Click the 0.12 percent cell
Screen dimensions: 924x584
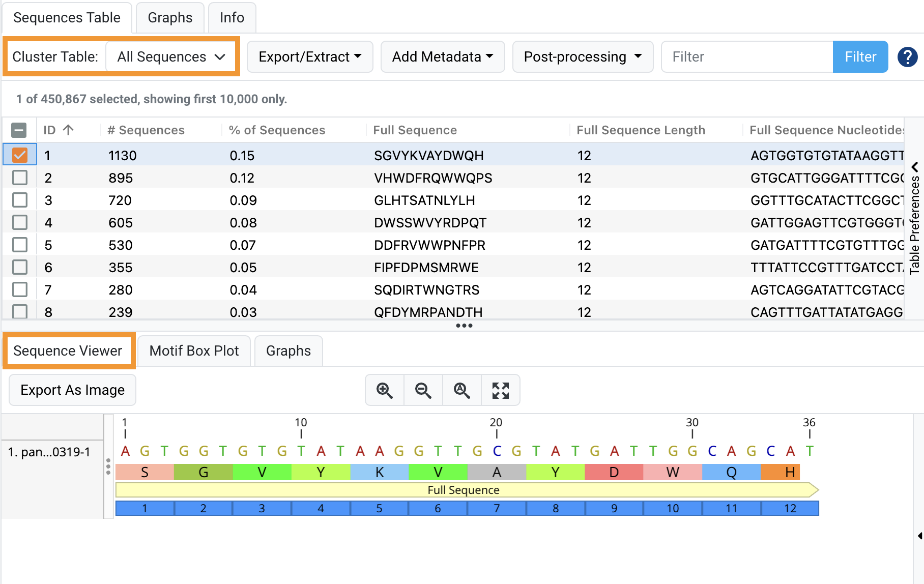point(242,178)
